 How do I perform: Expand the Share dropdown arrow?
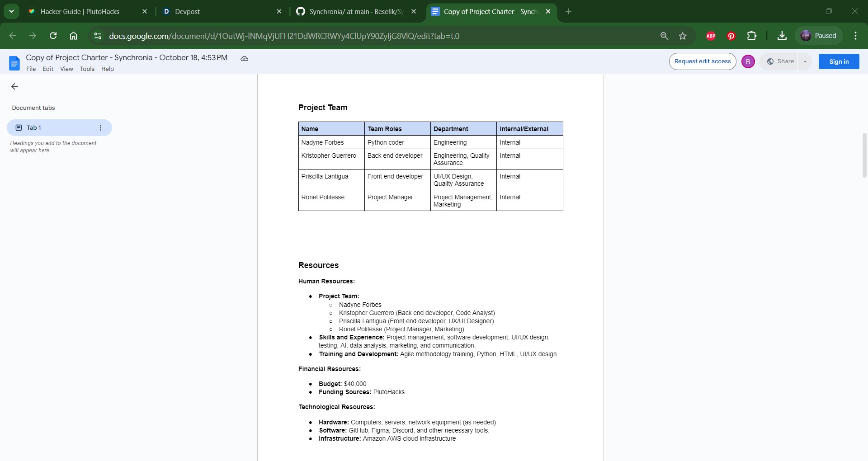[805, 61]
